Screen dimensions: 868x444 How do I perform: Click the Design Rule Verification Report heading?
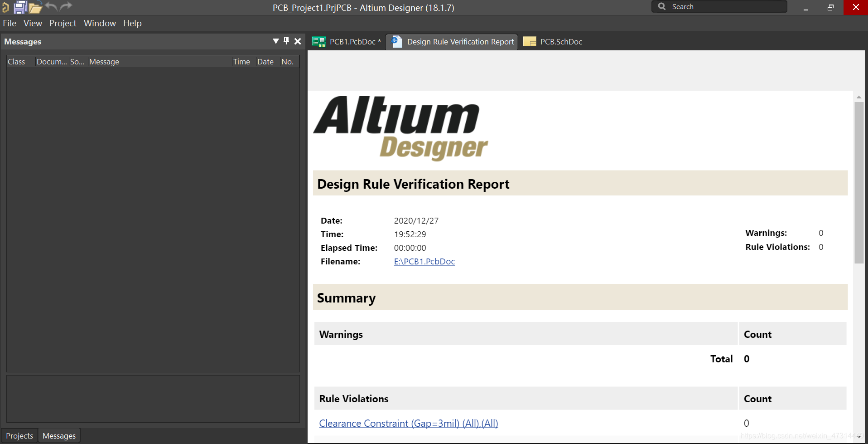click(x=413, y=184)
